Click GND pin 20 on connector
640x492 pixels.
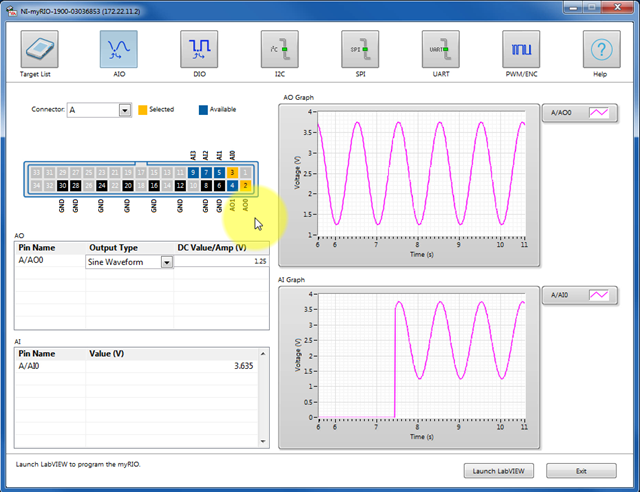pyautogui.click(x=128, y=186)
